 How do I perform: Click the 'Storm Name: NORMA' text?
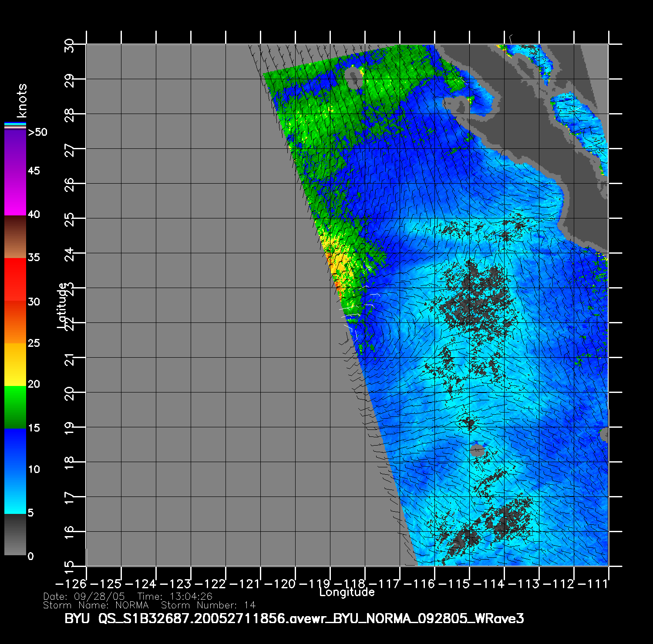pyautogui.click(x=96, y=605)
